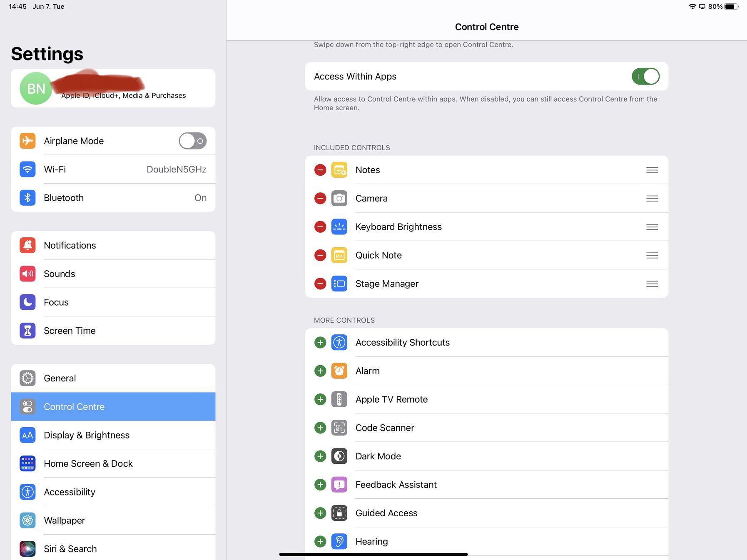Click the Notifications bell icon

click(x=27, y=245)
